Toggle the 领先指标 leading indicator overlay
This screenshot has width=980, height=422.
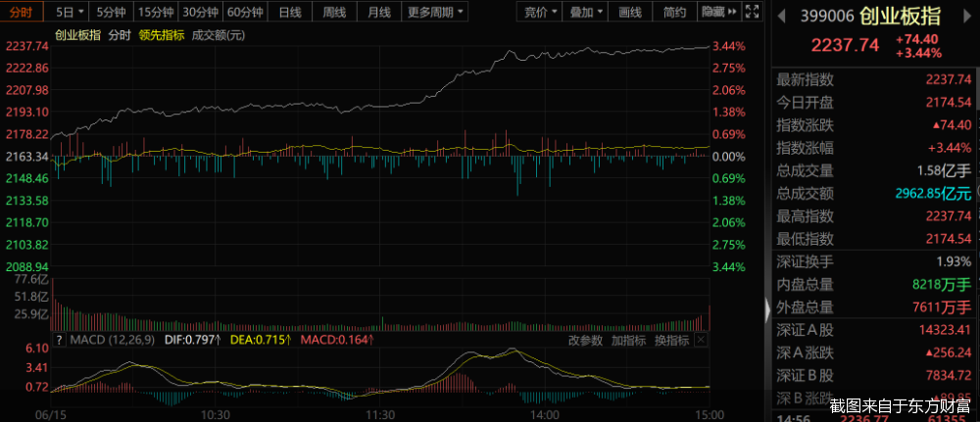(x=163, y=34)
